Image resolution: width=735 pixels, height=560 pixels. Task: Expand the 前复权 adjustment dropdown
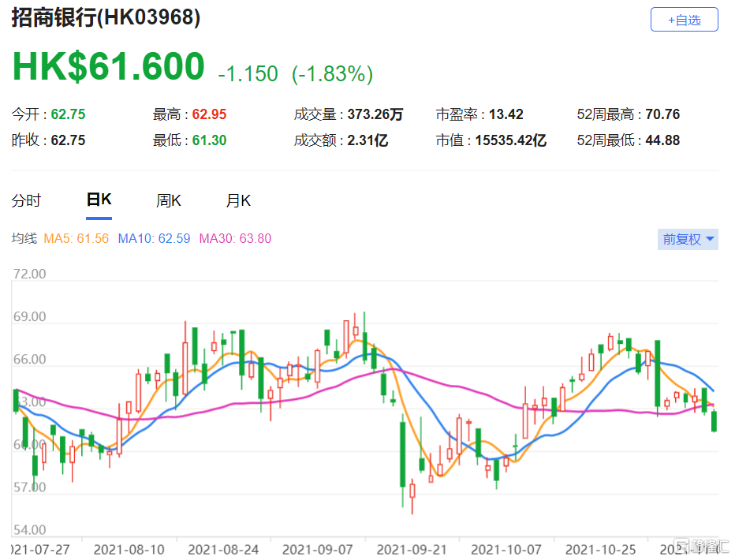pyautogui.click(x=688, y=240)
